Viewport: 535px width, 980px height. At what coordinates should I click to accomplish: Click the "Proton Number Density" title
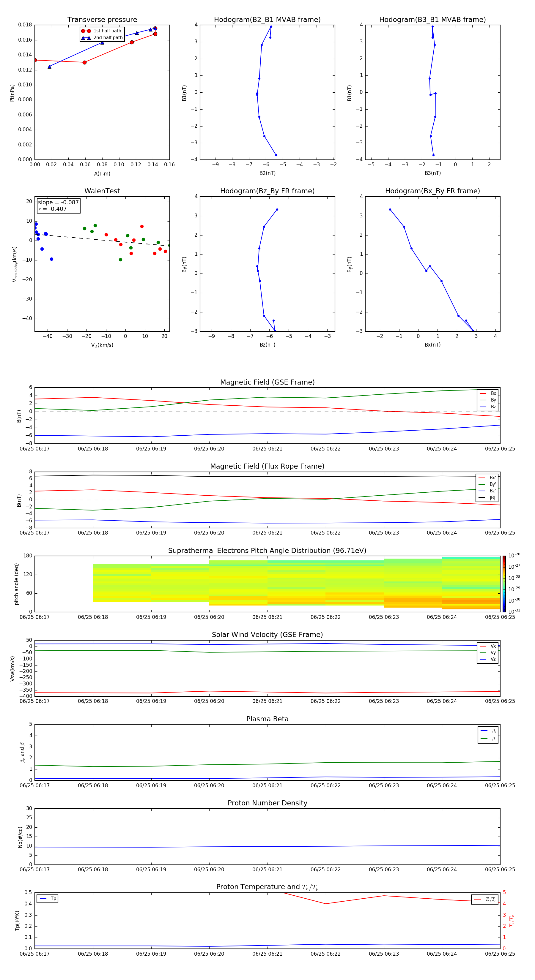click(x=267, y=803)
